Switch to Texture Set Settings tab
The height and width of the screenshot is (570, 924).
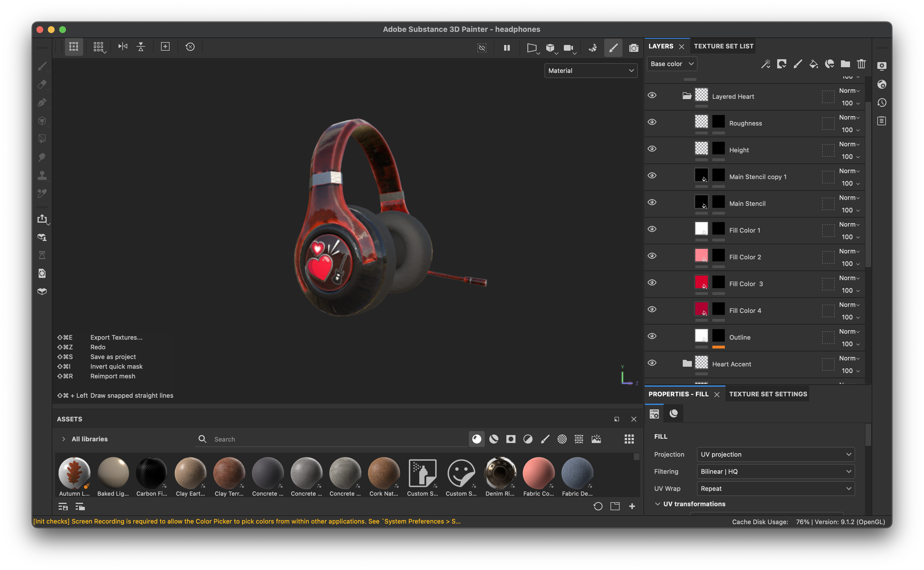tap(768, 394)
